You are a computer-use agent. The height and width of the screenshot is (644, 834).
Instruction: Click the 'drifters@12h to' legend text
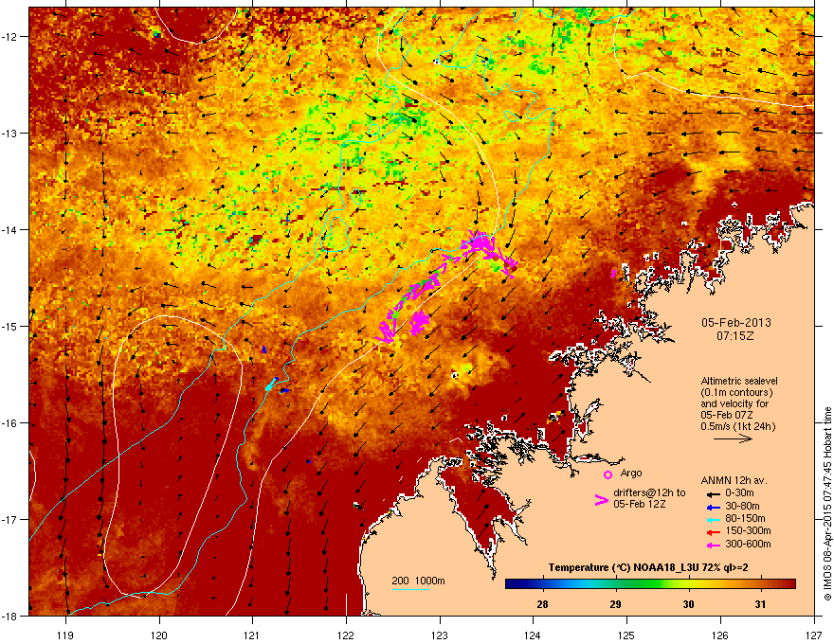click(649, 493)
